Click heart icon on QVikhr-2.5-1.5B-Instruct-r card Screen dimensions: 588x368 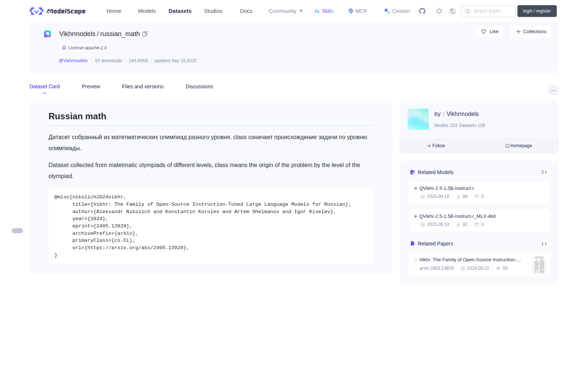(477, 197)
